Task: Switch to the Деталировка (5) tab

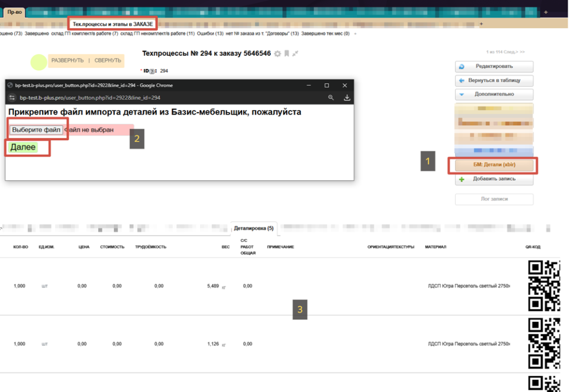Action: click(x=254, y=228)
